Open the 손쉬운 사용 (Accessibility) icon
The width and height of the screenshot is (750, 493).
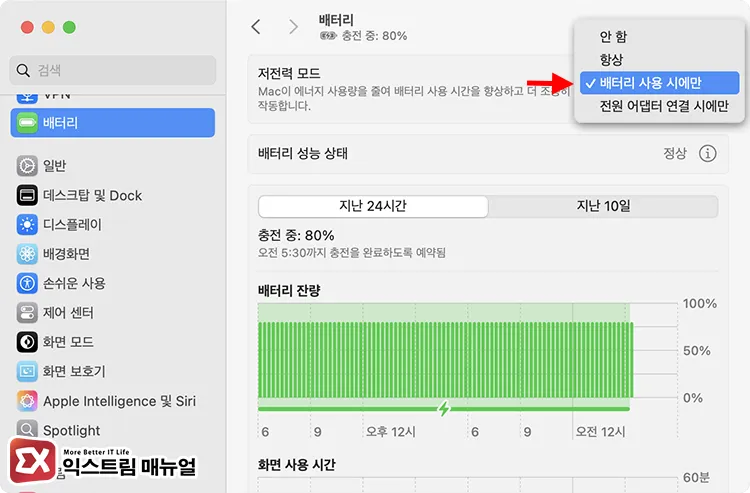(27, 283)
